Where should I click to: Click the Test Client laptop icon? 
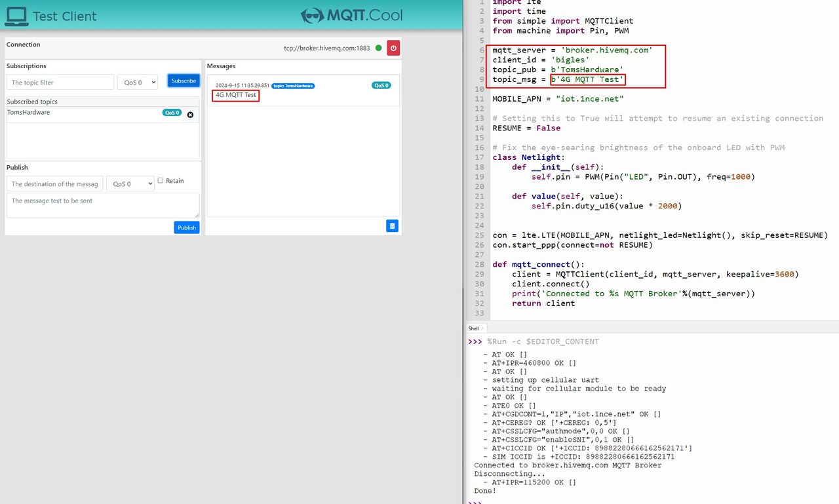point(16,16)
